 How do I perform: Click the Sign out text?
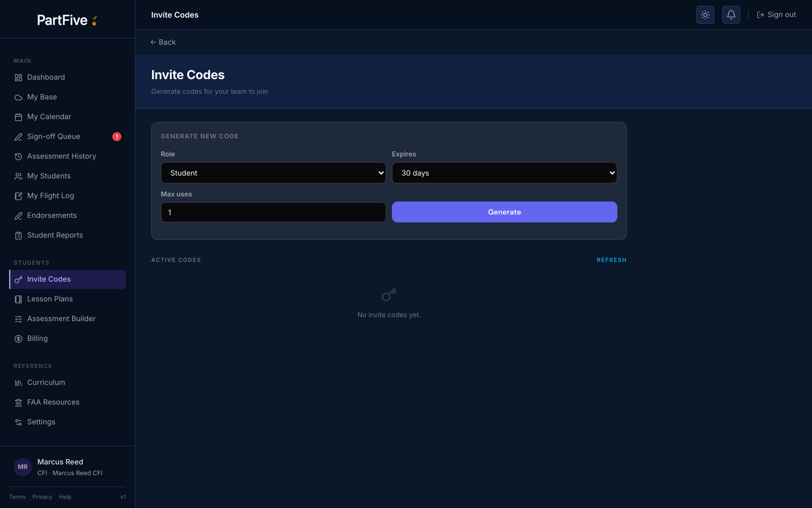(x=782, y=15)
